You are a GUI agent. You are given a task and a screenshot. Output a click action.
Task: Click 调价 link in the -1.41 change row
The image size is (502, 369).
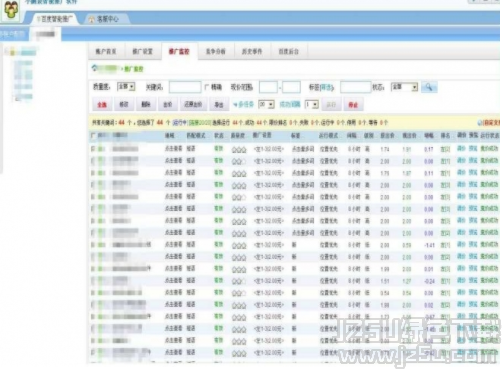[461, 245]
